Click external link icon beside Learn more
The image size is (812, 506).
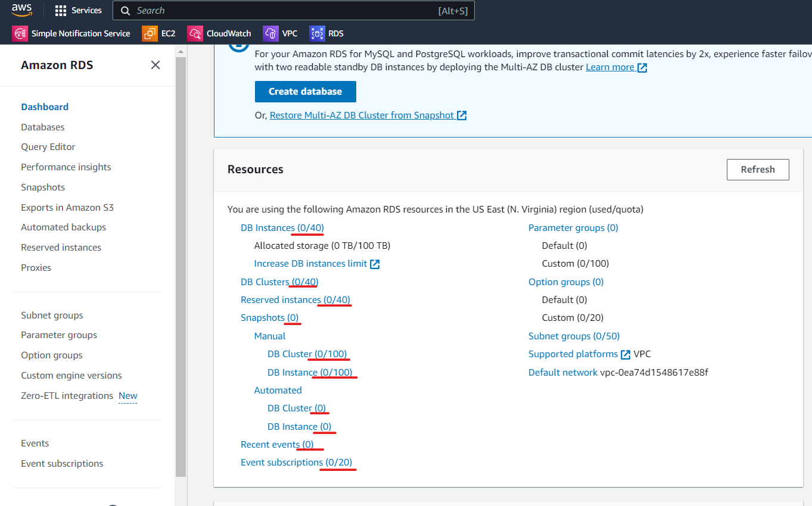642,67
